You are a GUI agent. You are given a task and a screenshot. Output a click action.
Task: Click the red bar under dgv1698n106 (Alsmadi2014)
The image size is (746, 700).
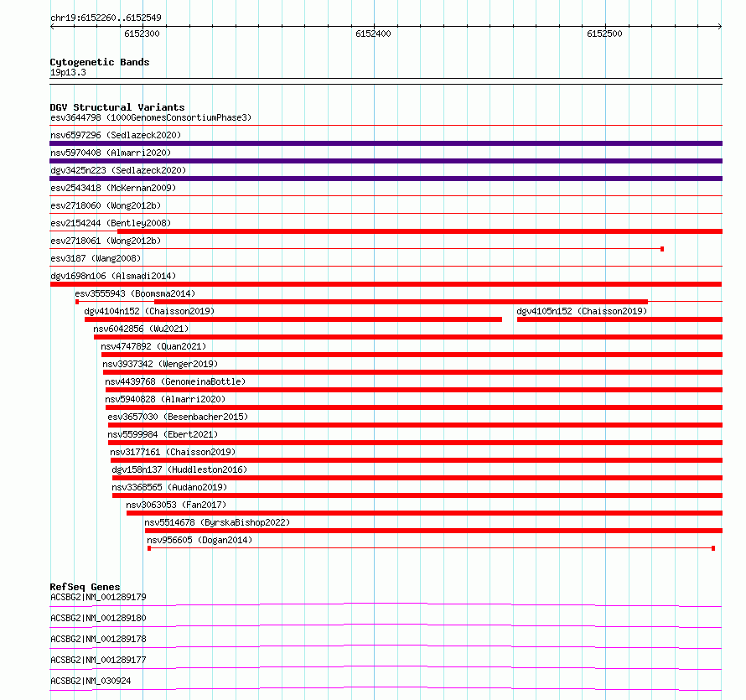click(386, 284)
